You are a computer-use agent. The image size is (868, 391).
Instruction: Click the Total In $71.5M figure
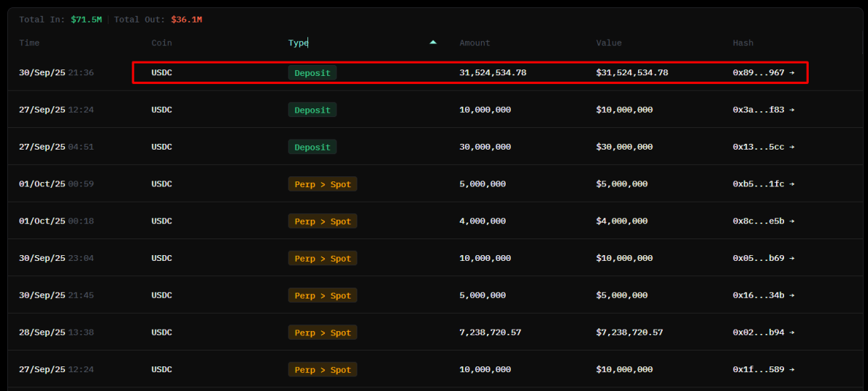point(87,20)
